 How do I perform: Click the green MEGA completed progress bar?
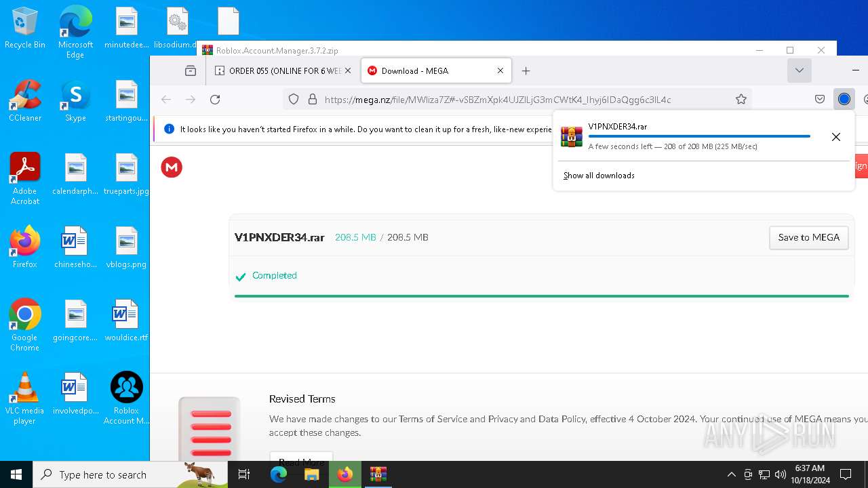pos(541,296)
